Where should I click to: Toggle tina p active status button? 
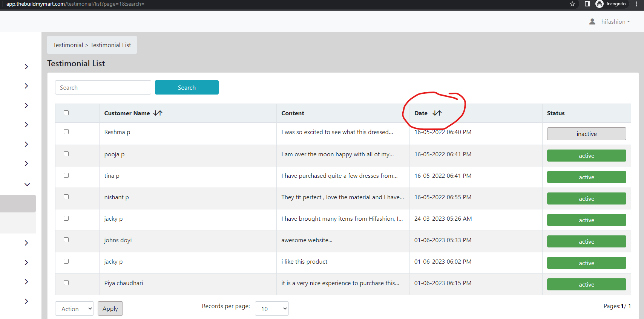point(586,177)
